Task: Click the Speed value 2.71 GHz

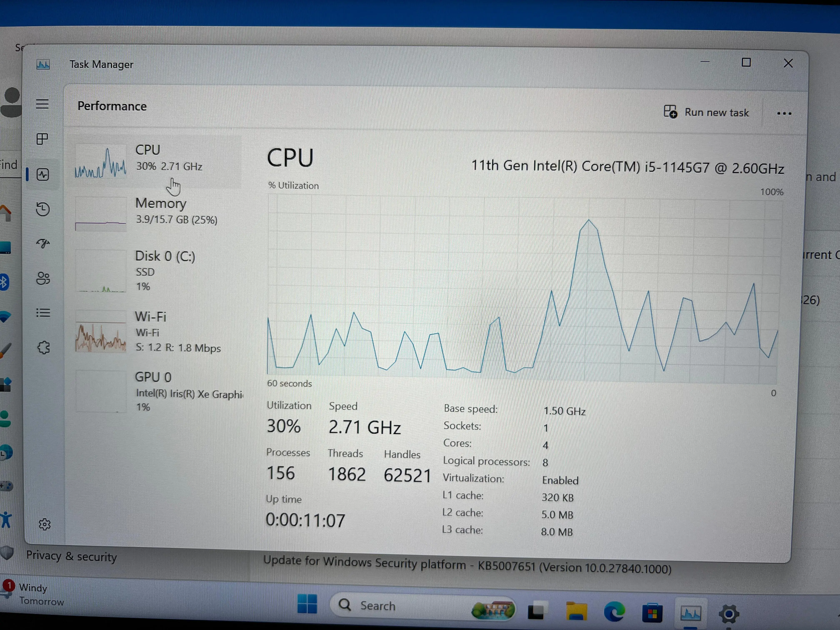Action: (x=365, y=427)
